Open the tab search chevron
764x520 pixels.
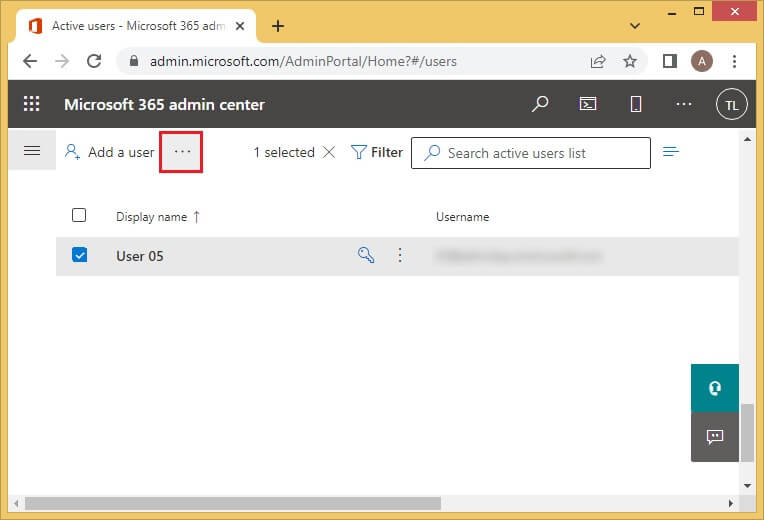pos(634,25)
